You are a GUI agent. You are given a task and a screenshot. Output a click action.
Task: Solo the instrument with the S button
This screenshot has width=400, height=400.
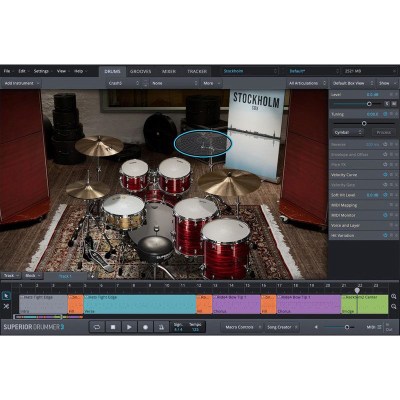(387, 104)
